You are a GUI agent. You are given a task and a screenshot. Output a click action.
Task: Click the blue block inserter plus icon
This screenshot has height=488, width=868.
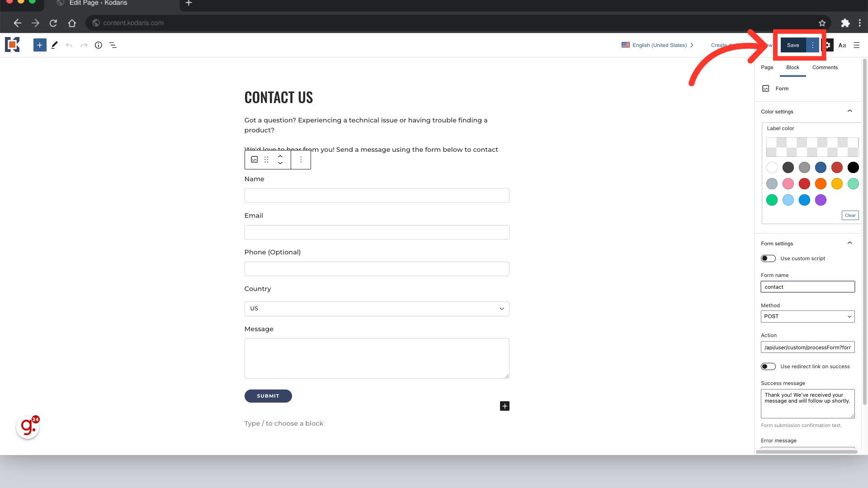pos(40,45)
